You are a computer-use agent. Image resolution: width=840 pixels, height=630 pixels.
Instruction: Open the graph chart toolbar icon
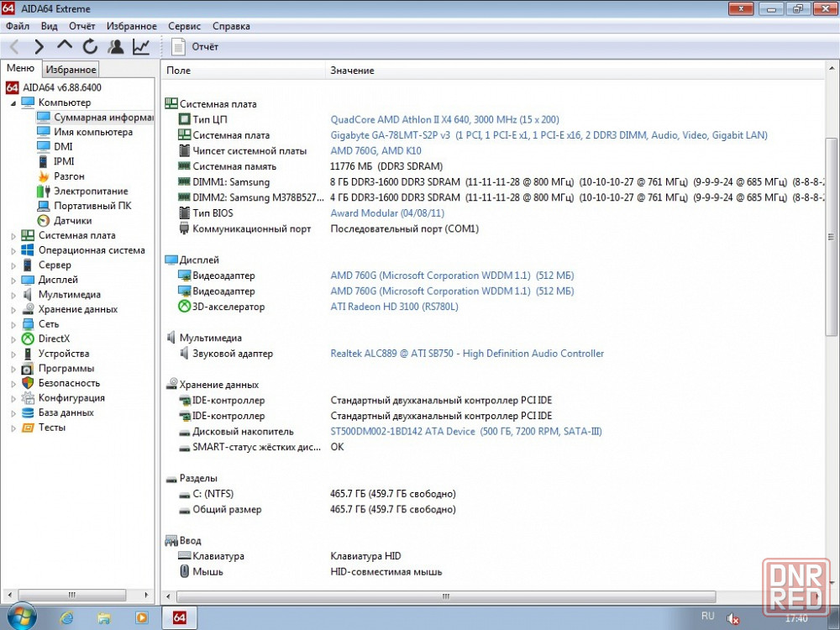coord(141,46)
